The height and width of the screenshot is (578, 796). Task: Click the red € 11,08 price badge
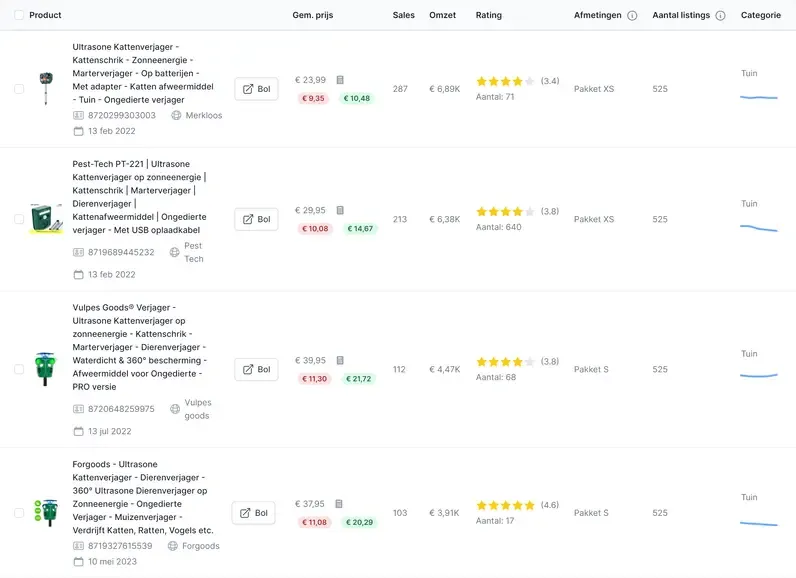point(315,523)
